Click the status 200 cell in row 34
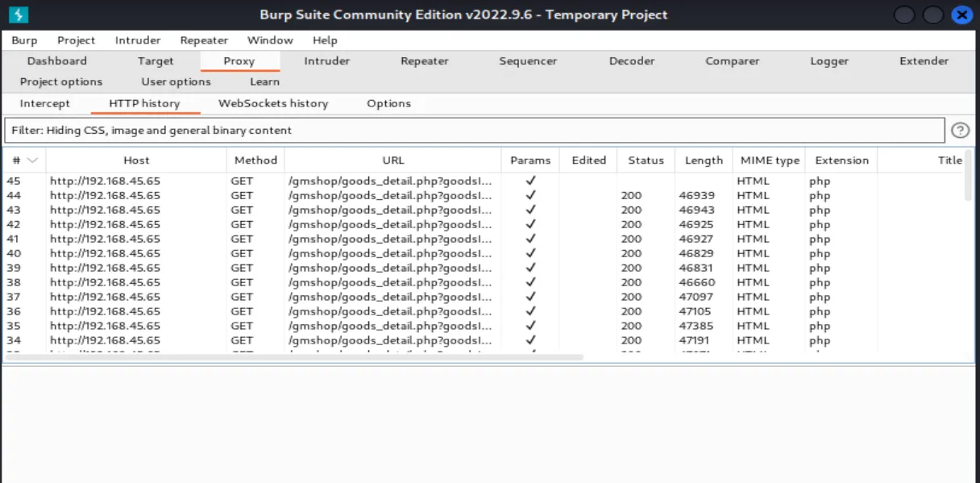The image size is (980, 483). (632, 340)
